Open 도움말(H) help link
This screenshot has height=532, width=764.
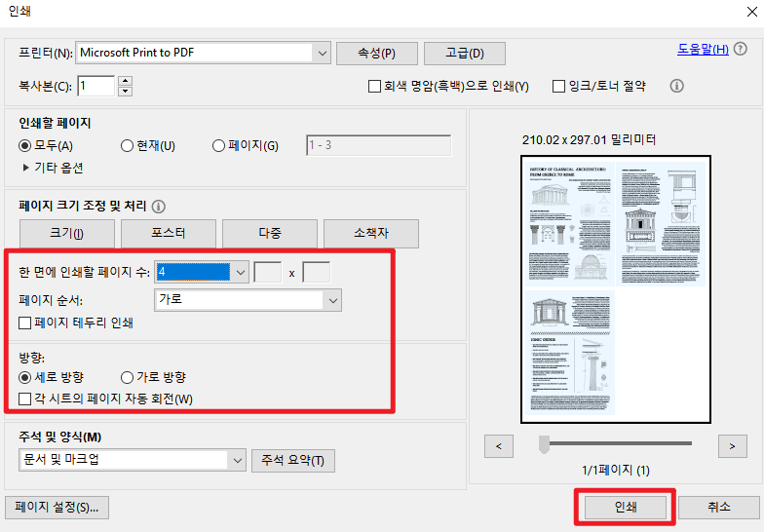pos(703,49)
